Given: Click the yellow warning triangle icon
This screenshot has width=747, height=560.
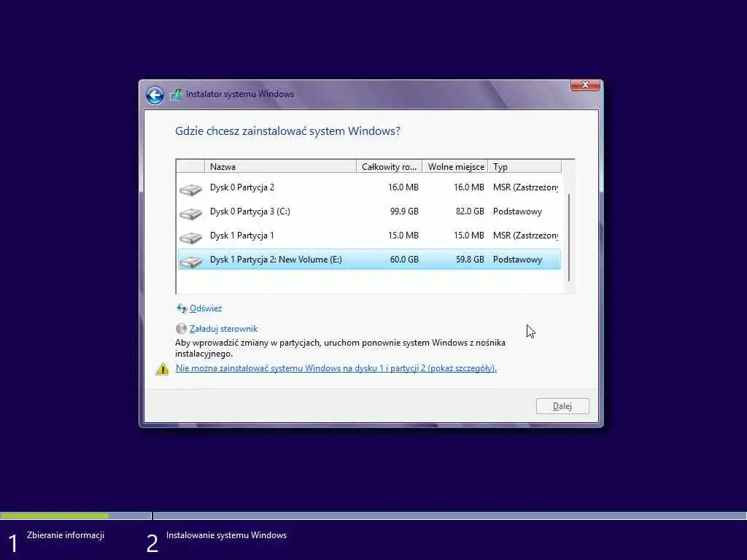Looking at the screenshot, I should [x=162, y=368].
